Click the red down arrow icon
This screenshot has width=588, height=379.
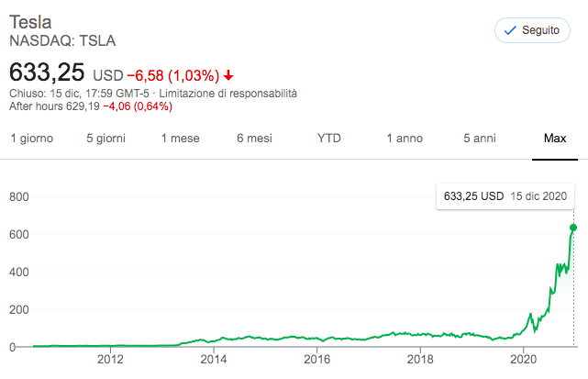click(228, 74)
